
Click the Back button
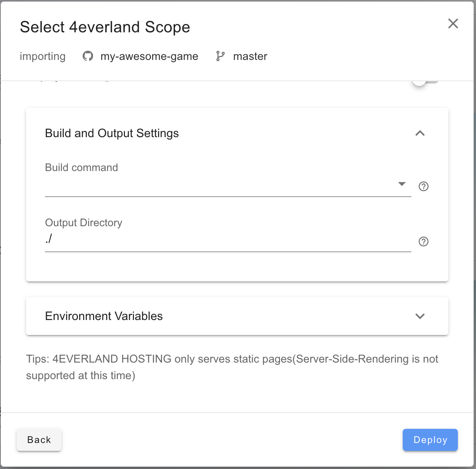pyautogui.click(x=39, y=440)
